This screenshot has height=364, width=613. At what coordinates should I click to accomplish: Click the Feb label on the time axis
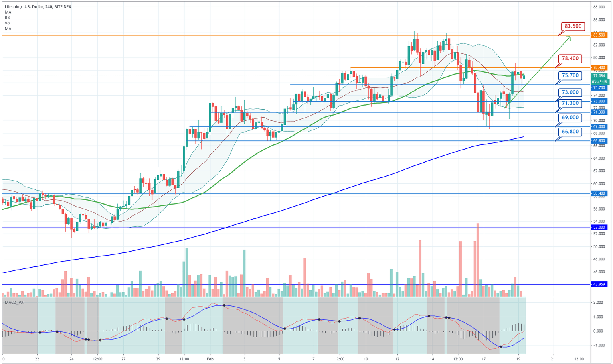tap(209, 359)
